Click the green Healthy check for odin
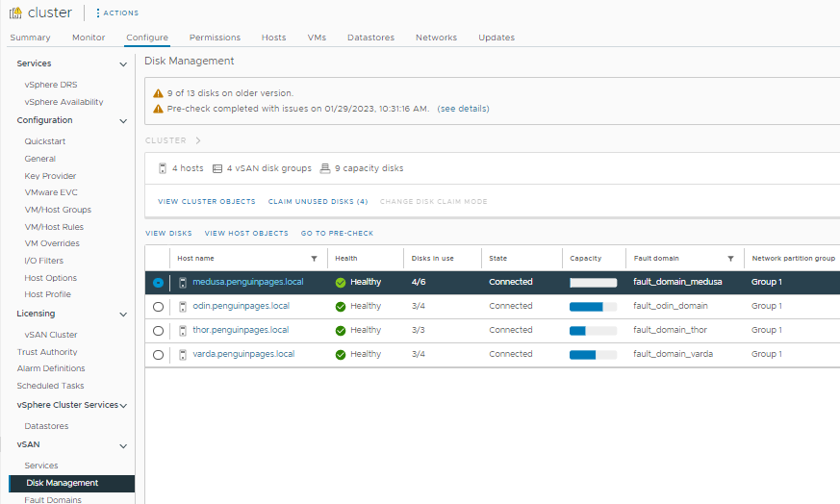This screenshot has width=840, height=504. pos(341,307)
